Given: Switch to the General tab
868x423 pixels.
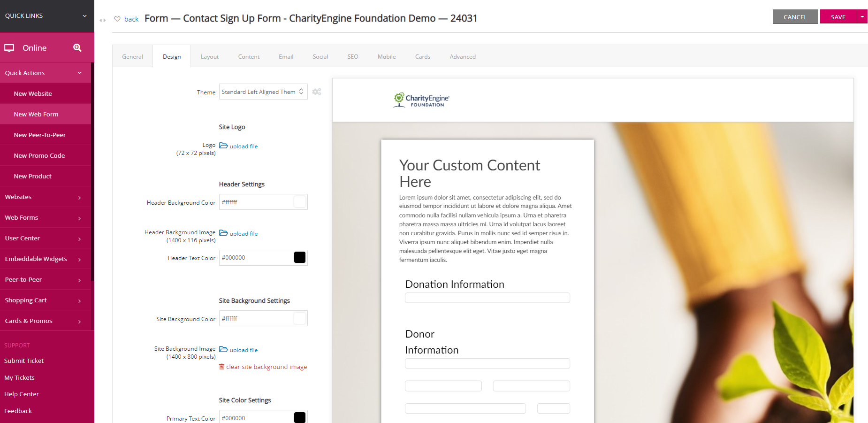Looking at the screenshot, I should [132, 56].
